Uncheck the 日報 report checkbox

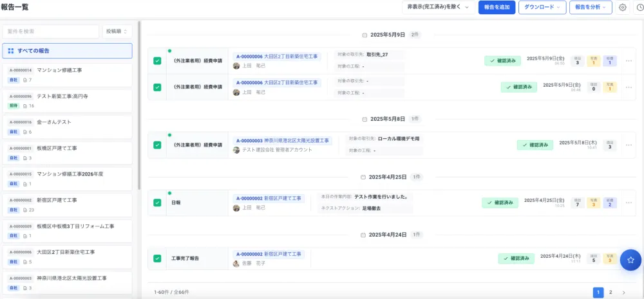tap(157, 203)
